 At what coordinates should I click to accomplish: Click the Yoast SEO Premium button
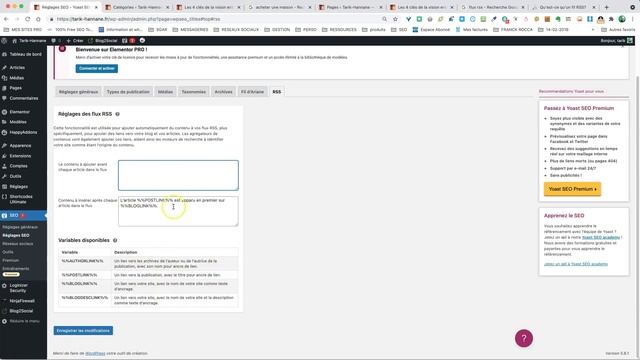572,189
